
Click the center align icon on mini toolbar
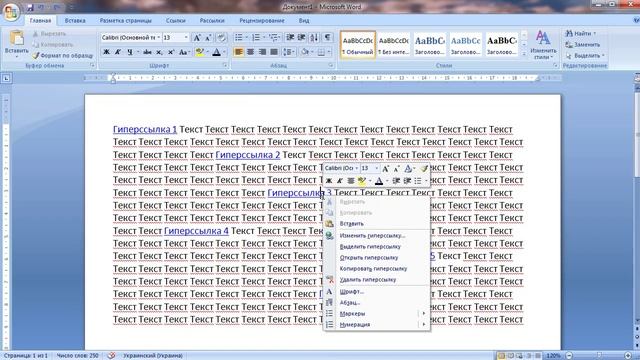[350, 181]
